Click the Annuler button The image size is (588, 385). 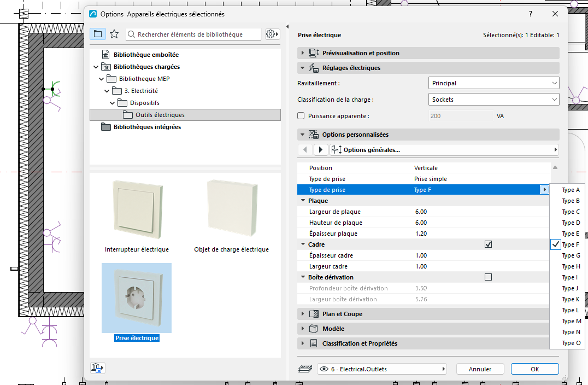pyautogui.click(x=480, y=369)
